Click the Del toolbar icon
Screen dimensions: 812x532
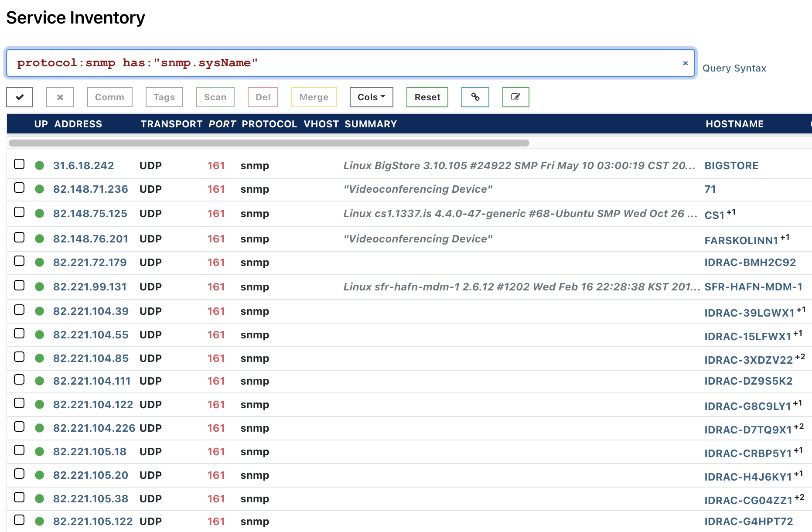pos(263,97)
